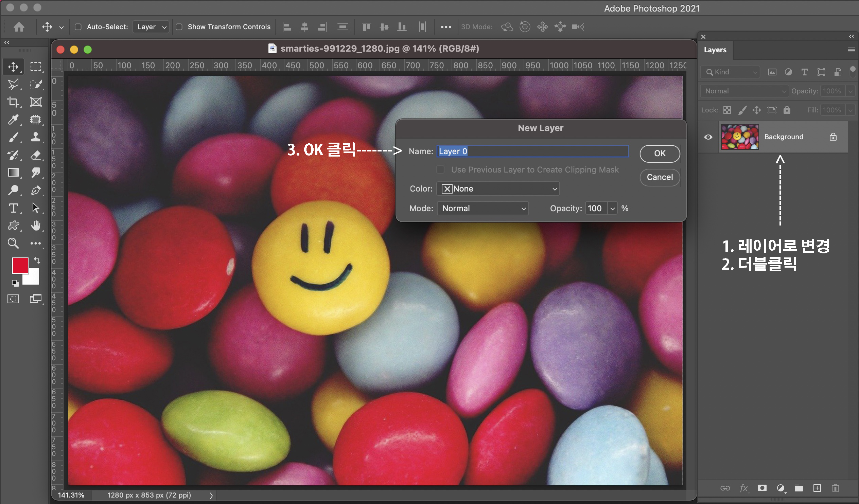Screen dimensions: 859x504
Task: Select the Clone Stamp tool
Action: 35,137
